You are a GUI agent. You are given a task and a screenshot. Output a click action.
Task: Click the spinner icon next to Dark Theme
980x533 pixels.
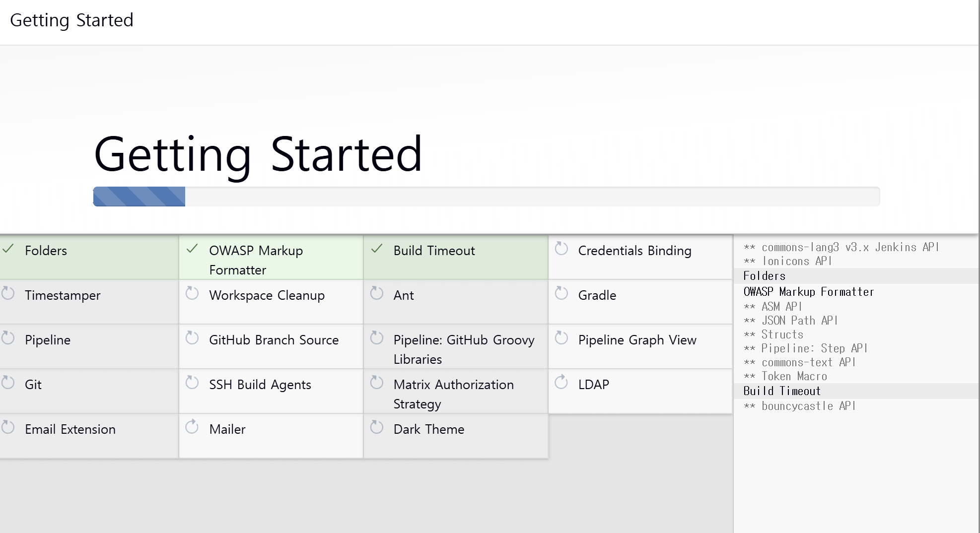377,427
